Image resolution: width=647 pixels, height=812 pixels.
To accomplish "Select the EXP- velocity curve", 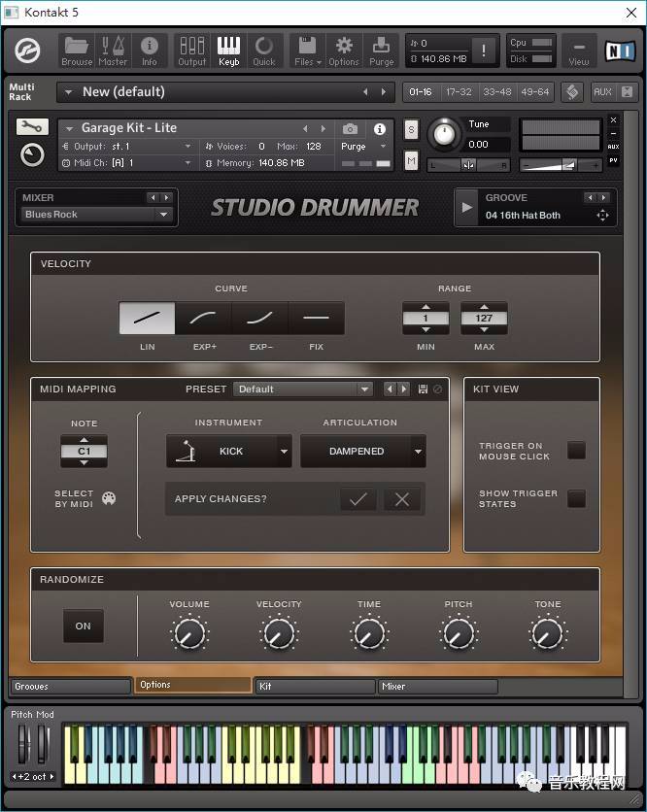I will point(260,318).
